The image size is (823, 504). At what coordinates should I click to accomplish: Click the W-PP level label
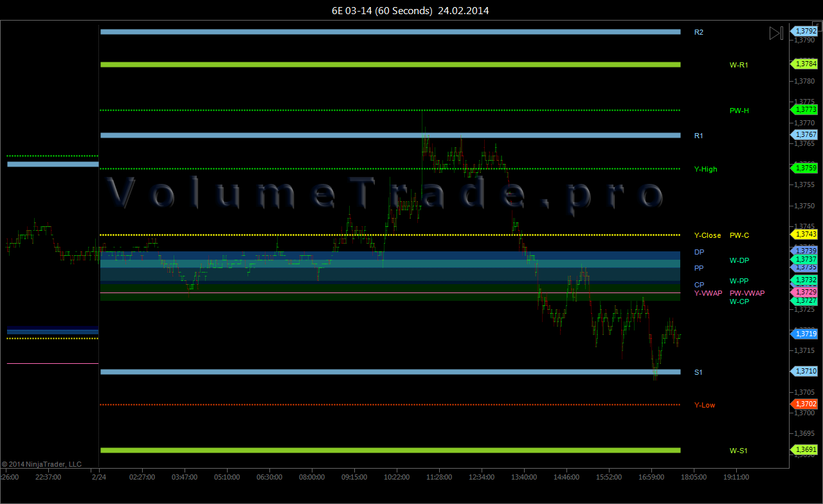click(x=739, y=281)
